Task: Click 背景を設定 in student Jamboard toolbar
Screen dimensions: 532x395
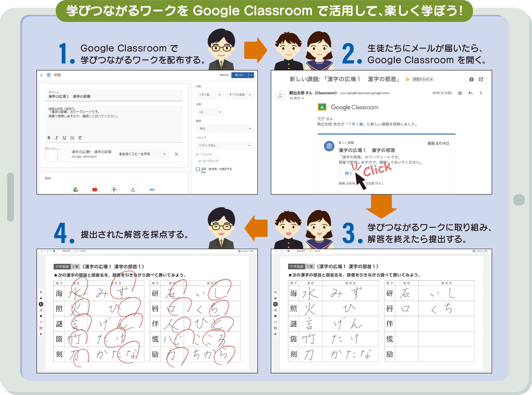Action: 301,251
